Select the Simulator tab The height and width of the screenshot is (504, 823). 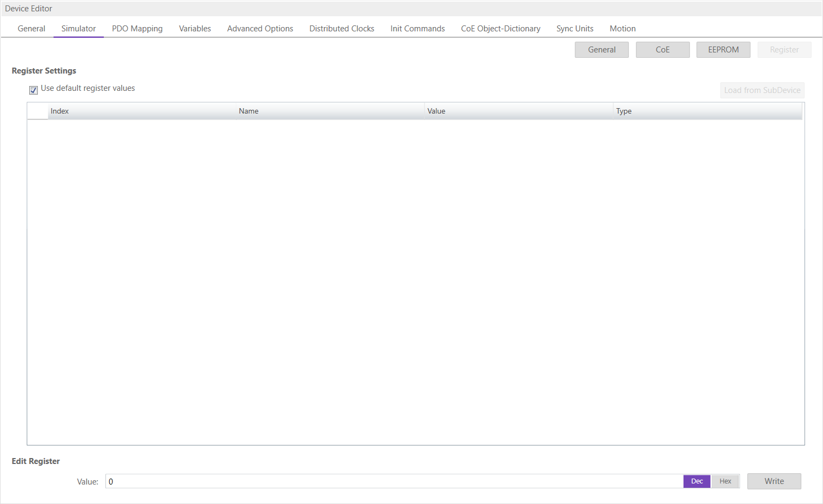78,29
